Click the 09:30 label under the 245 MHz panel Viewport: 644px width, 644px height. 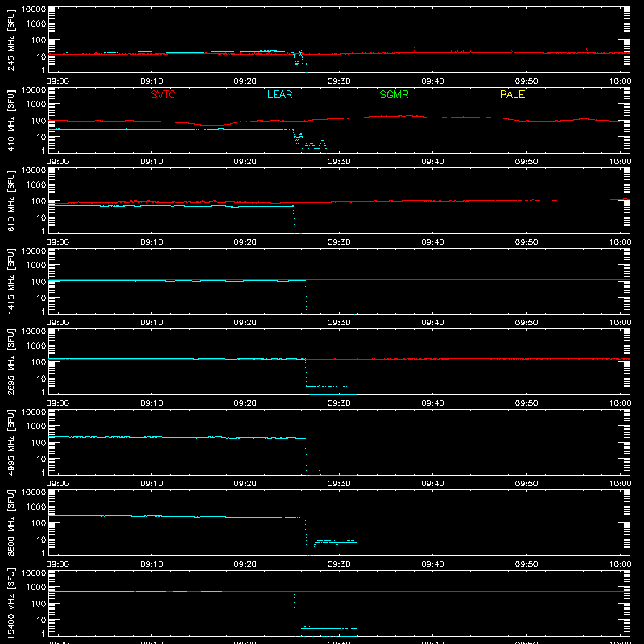coord(339,81)
